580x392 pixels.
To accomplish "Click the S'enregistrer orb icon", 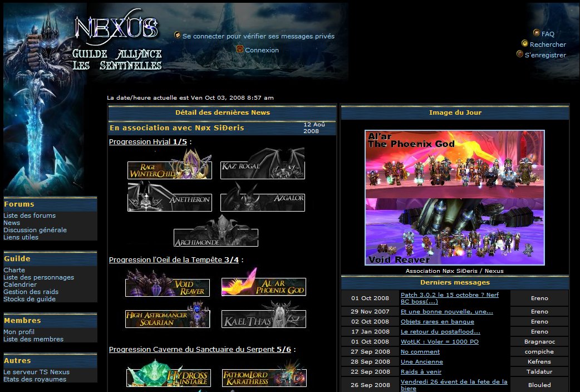I will click(520, 54).
